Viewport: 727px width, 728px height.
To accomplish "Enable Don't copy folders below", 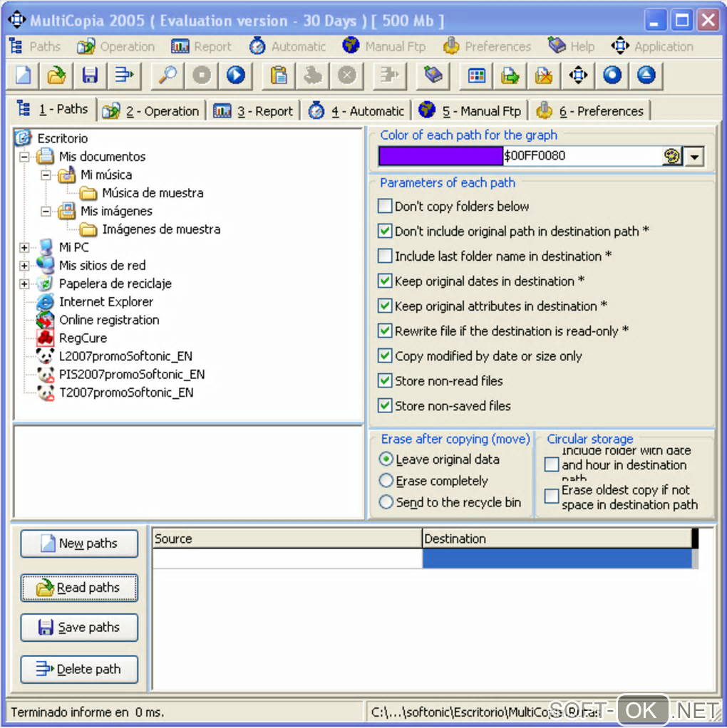I will 385,206.
